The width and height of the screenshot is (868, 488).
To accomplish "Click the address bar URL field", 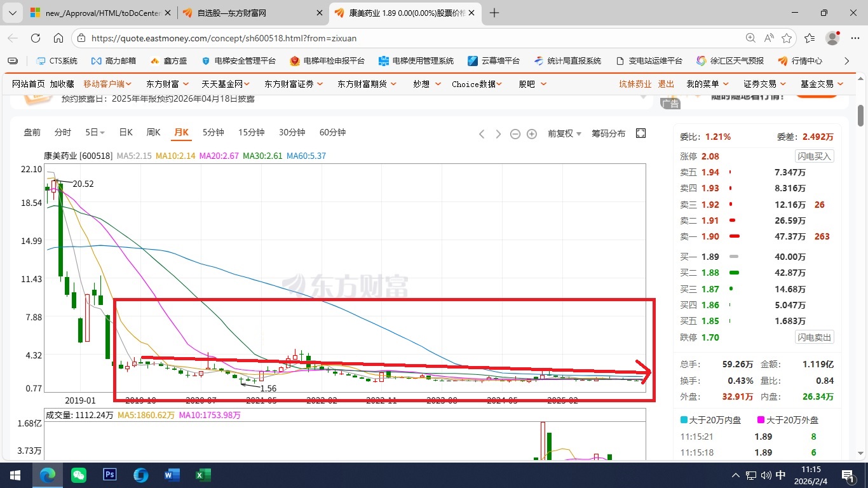I will (x=407, y=38).
